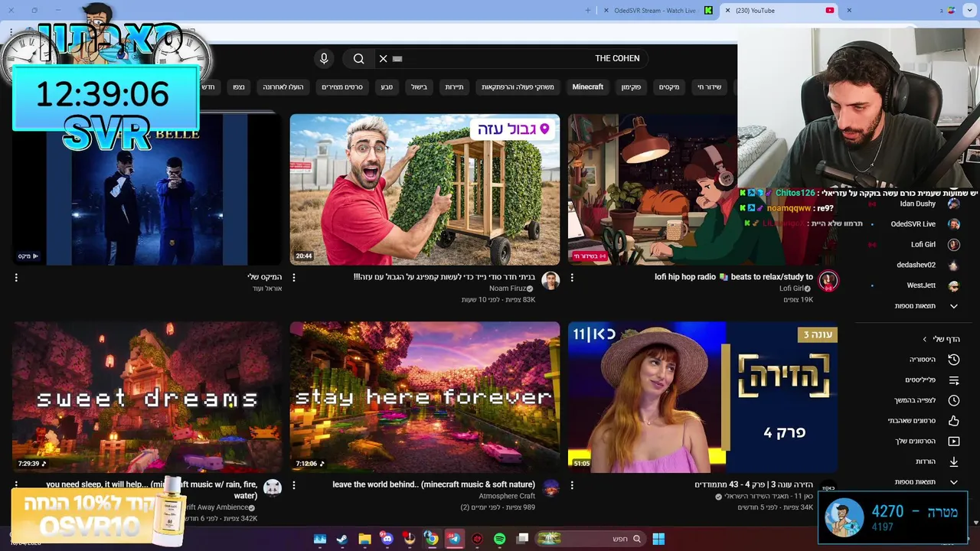Open Noam Firuz channel avatar
The height and width of the screenshot is (551, 980).
550,281
